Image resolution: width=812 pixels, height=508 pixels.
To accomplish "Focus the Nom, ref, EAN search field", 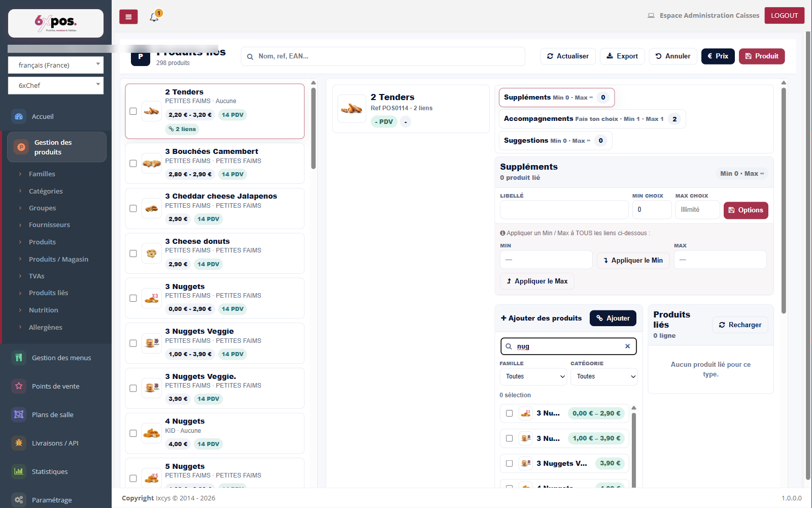I will click(x=383, y=56).
